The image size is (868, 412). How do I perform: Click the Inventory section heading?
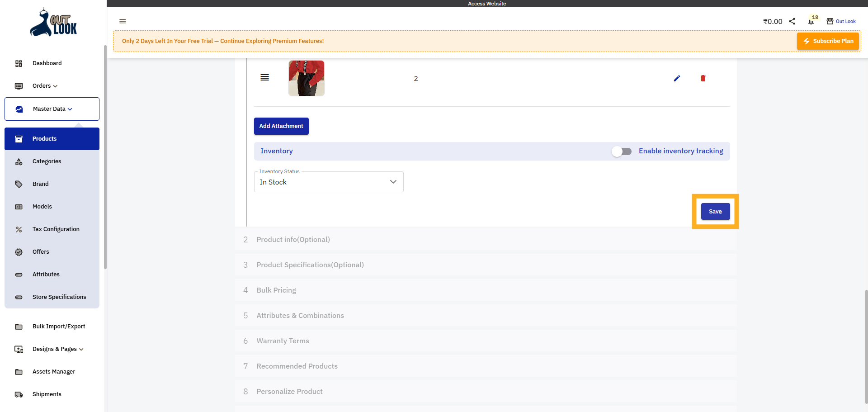tap(277, 151)
